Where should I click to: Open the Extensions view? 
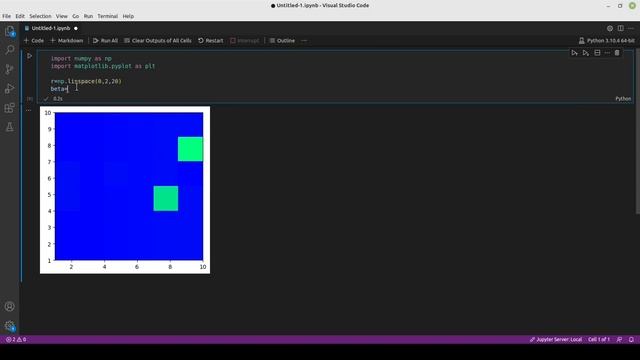coord(9,108)
